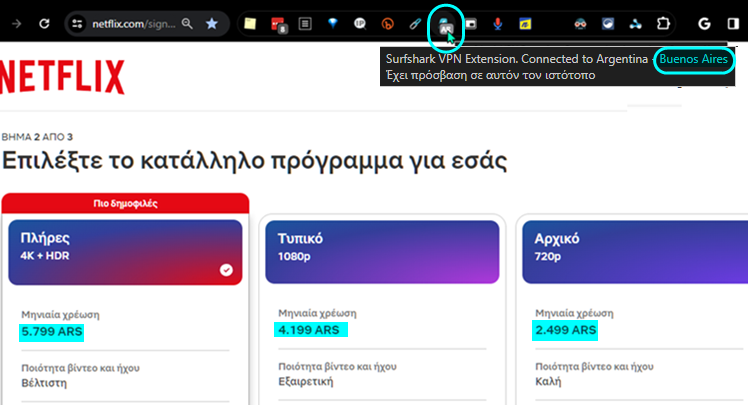Click Μηνιαία χρέωση label in Πλήρες card

60,315
